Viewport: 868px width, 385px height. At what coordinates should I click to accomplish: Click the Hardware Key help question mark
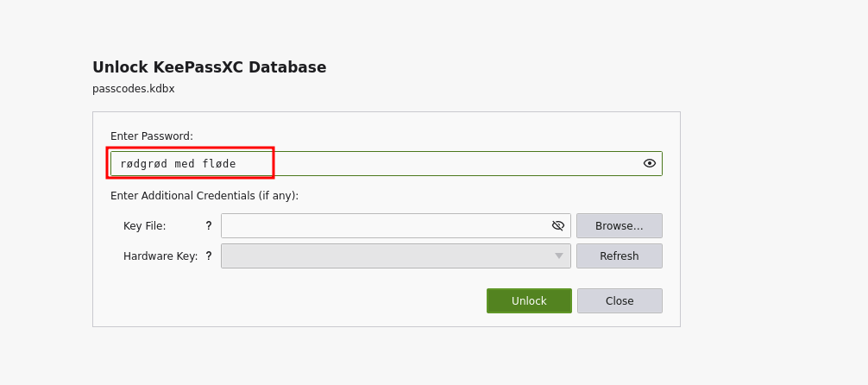209,256
